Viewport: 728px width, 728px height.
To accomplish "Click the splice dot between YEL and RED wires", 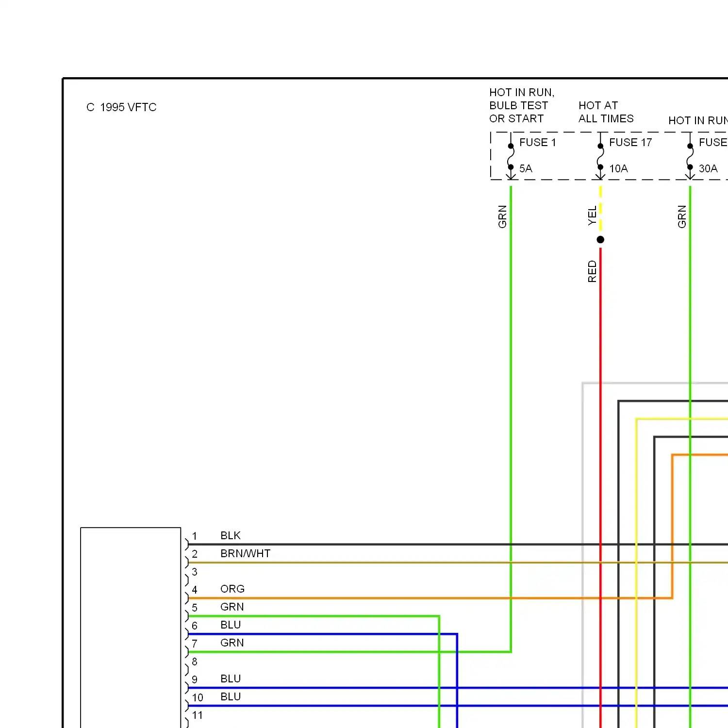I will coord(600,239).
